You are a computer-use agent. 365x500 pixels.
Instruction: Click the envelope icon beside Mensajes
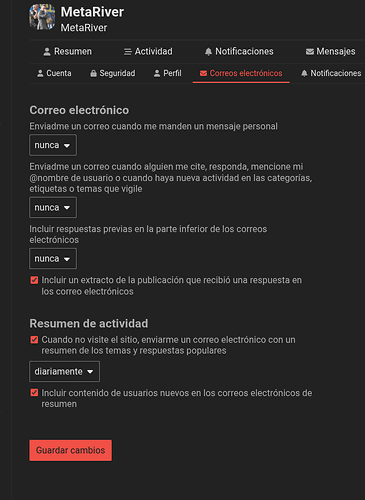tap(310, 52)
